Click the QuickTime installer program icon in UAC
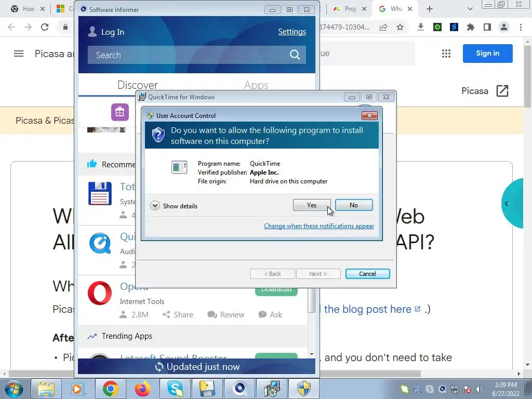The width and height of the screenshot is (532, 399). (x=179, y=167)
